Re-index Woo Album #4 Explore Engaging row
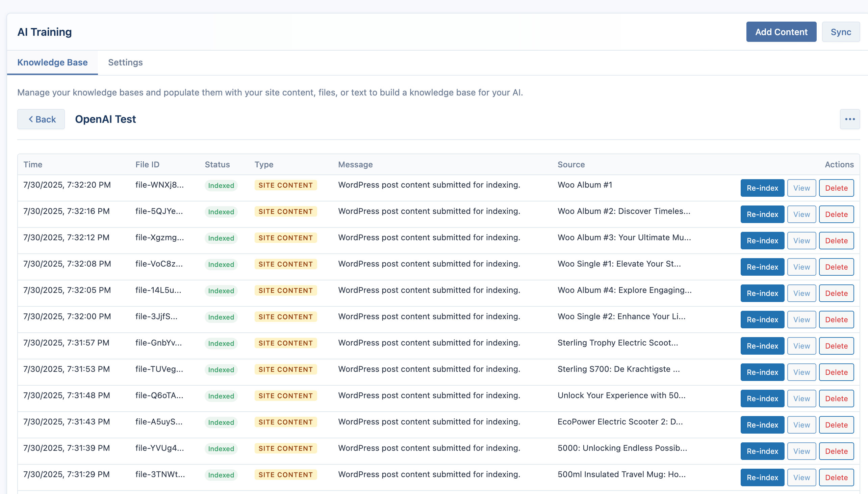The image size is (868, 494). pos(762,293)
